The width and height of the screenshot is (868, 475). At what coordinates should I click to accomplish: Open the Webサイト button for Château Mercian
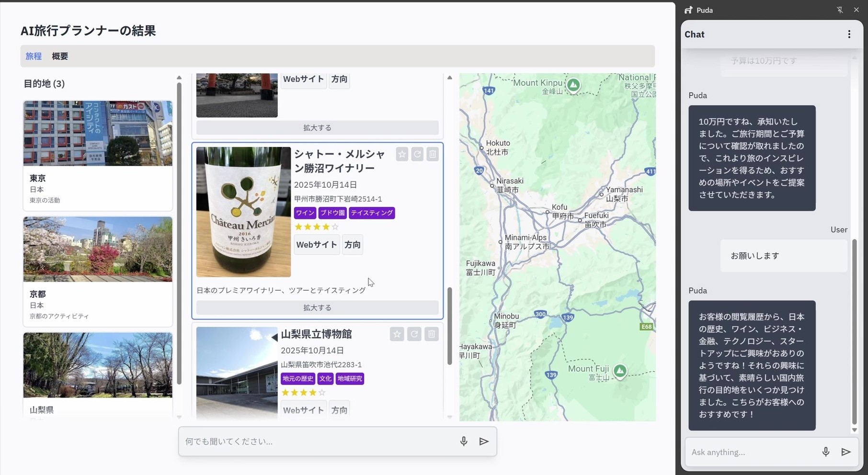[x=317, y=245]
